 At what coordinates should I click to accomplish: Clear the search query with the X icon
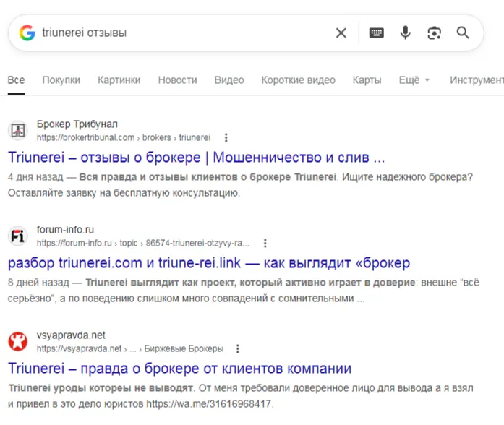(x=341, y=33)
